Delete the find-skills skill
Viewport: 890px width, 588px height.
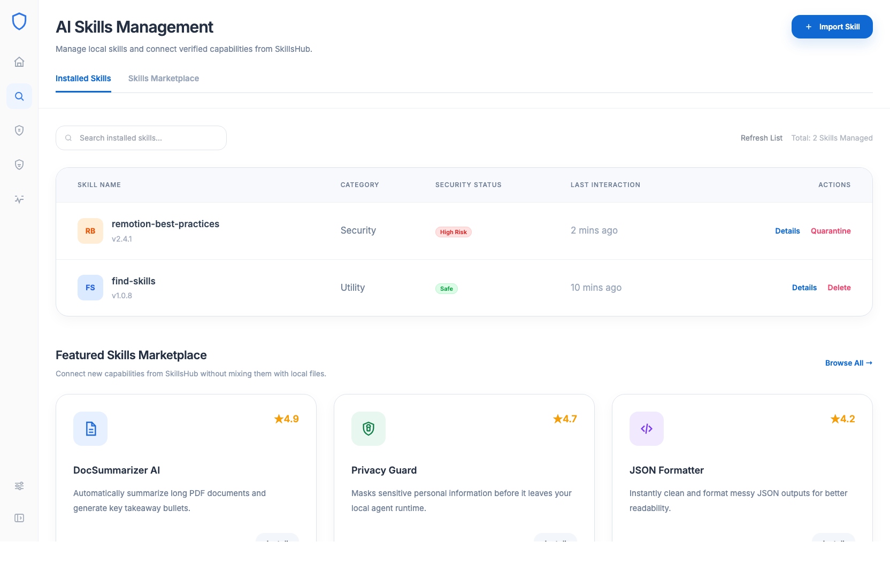(x=839, y=288)
